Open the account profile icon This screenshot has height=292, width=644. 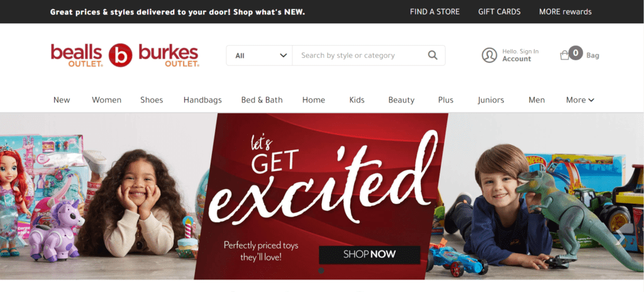(x=489, y=55)
